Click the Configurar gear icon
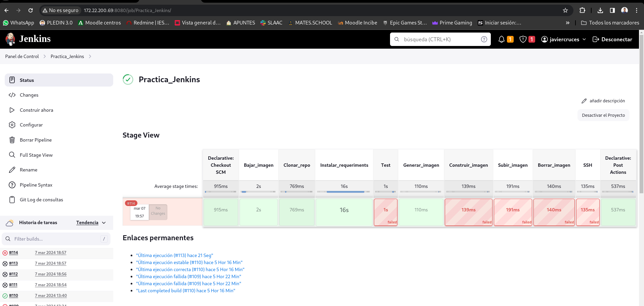 click(12, 125)
